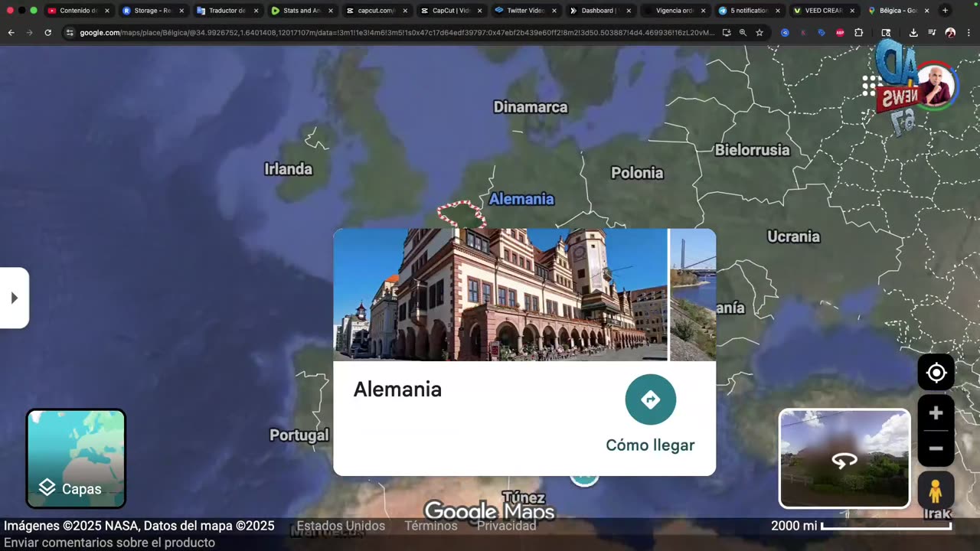980x551 pixels.
Task: Click the red K extension icon
Action: (803, 33)
